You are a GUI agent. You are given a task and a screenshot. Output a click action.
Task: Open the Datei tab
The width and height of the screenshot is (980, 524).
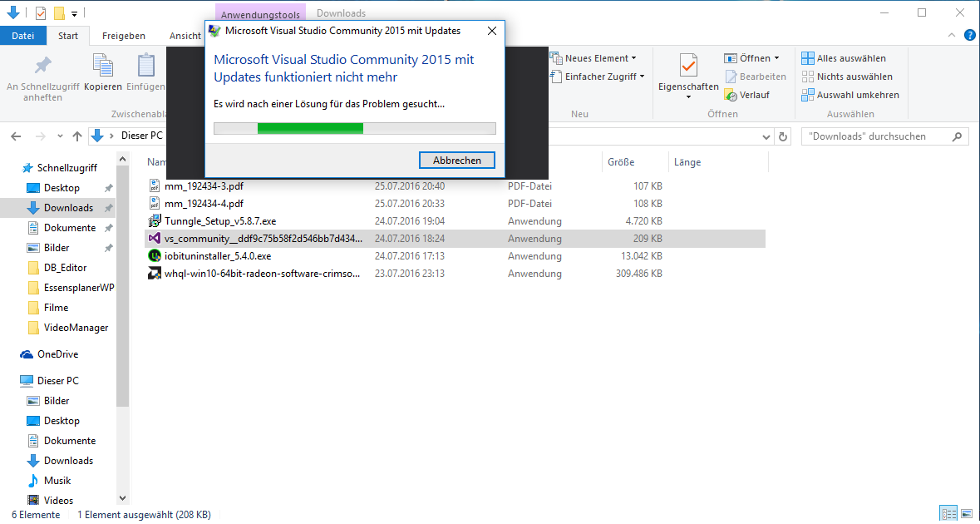(23, 36)
